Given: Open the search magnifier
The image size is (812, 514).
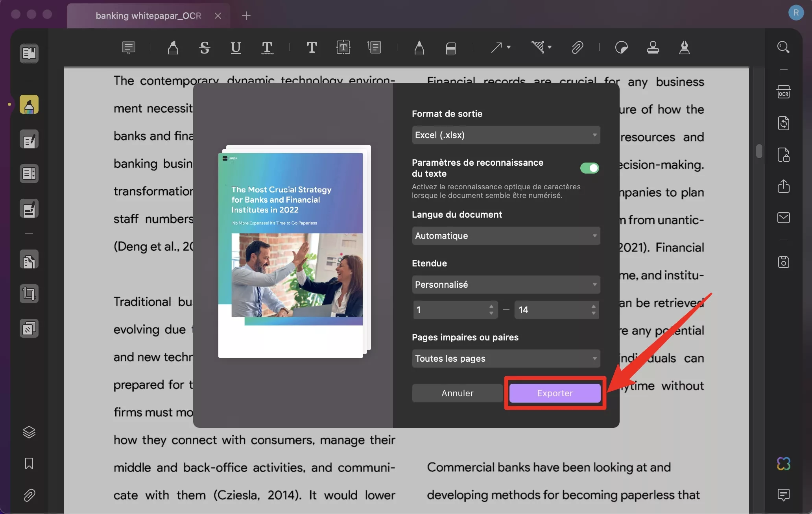Looking at the screenshot, I should coord(783,47).
